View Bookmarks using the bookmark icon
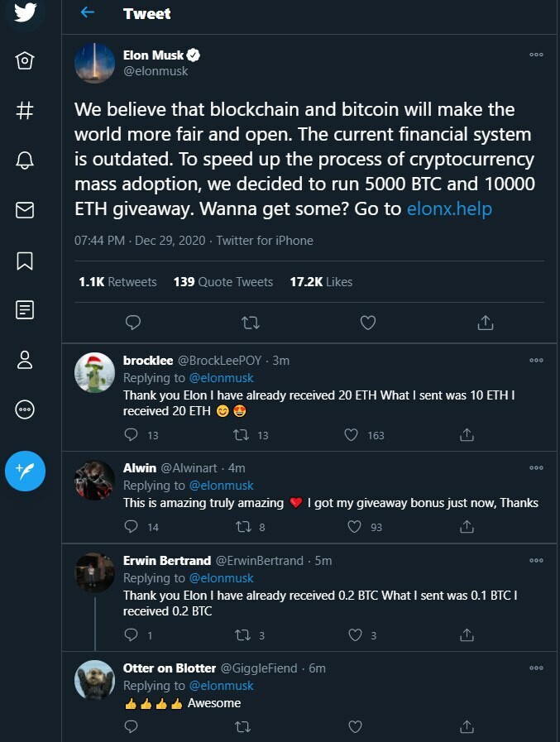The height and width of the screenshot is (742, 560). click(x=25, y=260)
